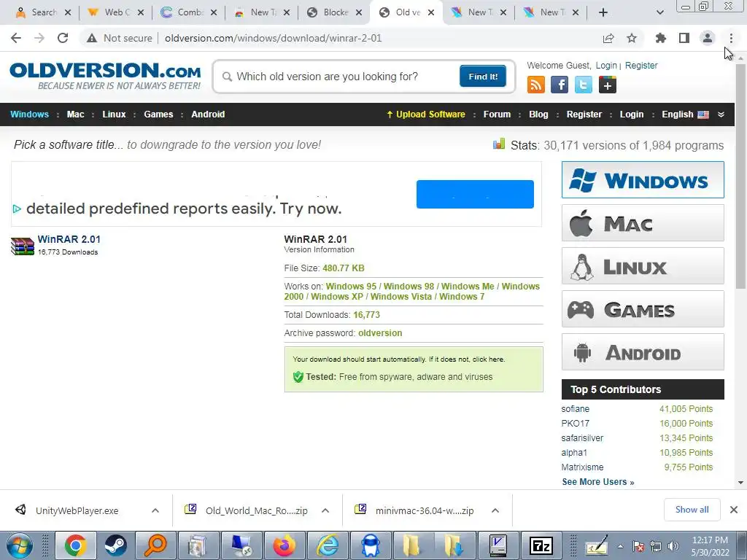Image resolution: width=747 pixels, height=560 pixels.
Task: Open the magnifier search app on taskbar
Action: pyautogui.click(x=155, y=545)
